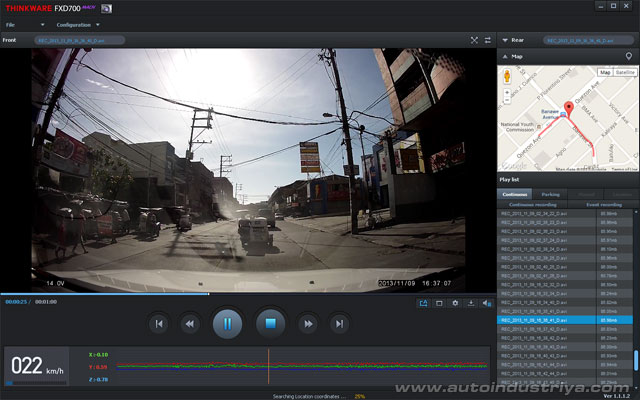
Task: Click the speed indicator bar under 022 km/h
Action: pos(36,383)
